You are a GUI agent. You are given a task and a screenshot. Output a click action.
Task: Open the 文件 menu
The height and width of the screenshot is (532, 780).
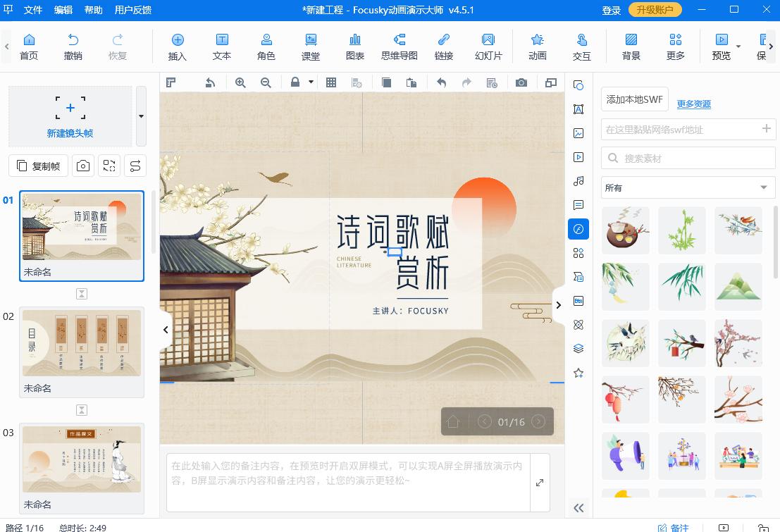pyautogui.click(x=33, y=10)
